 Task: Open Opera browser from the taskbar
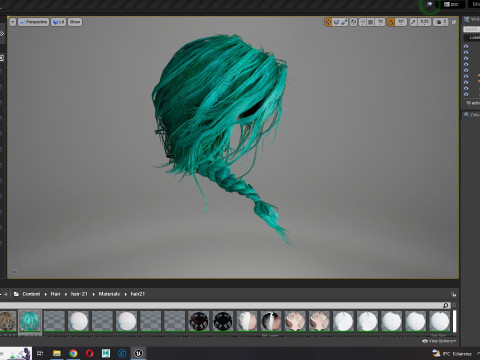tap(89, 353)
